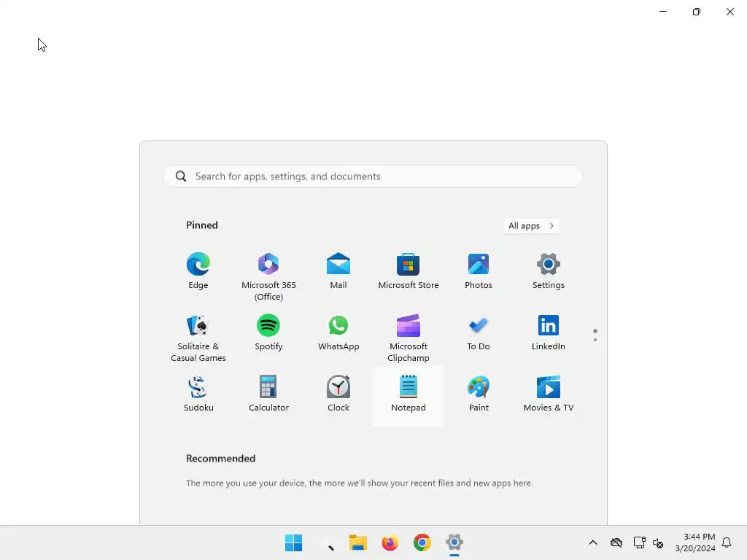
Task: Open the notification bell
Action: point(727,542)
